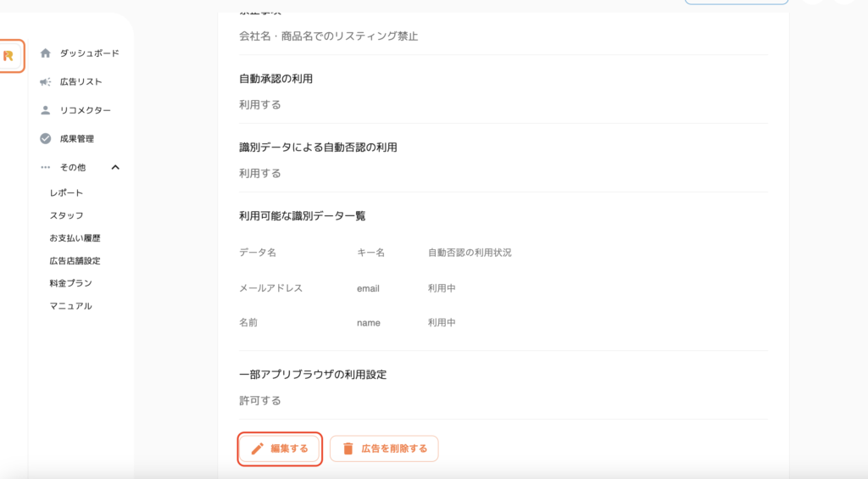Collapse the その他 menu chevron
The height and width of the screenshot is (479, 868).
click(x=115, y=167)
